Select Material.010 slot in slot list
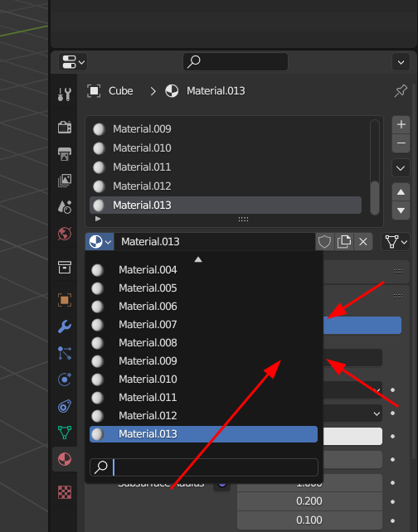 (226, 148)
